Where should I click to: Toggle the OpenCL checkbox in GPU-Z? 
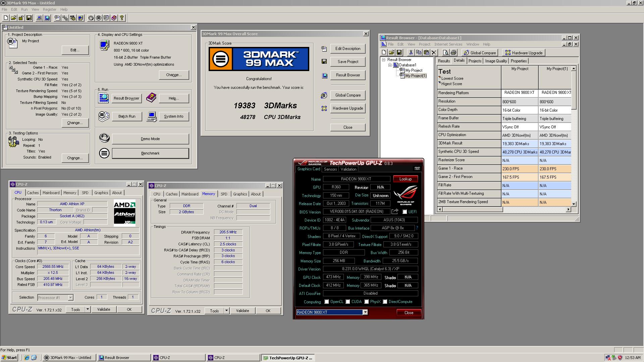(327, 302)
